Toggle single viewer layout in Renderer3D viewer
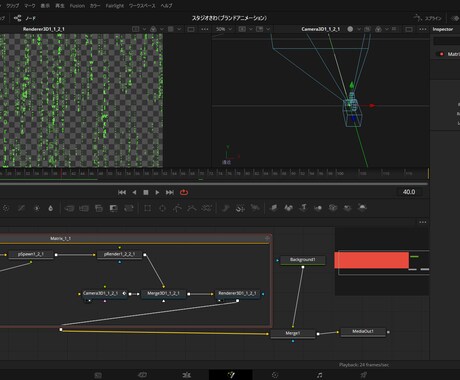Image resolution: width=460 pixels, height=380 pixels. coord(191,29)
